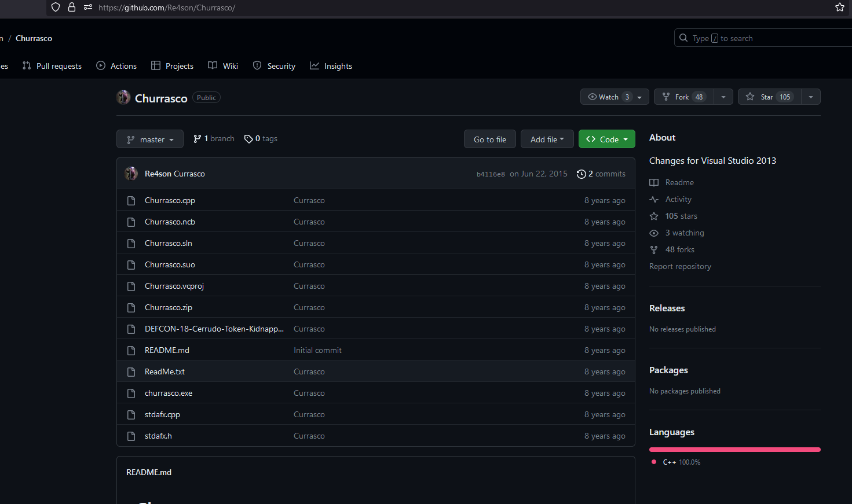
Task: Click file icon next to Churrasco.suo
Action: click(x=131, y=265)
